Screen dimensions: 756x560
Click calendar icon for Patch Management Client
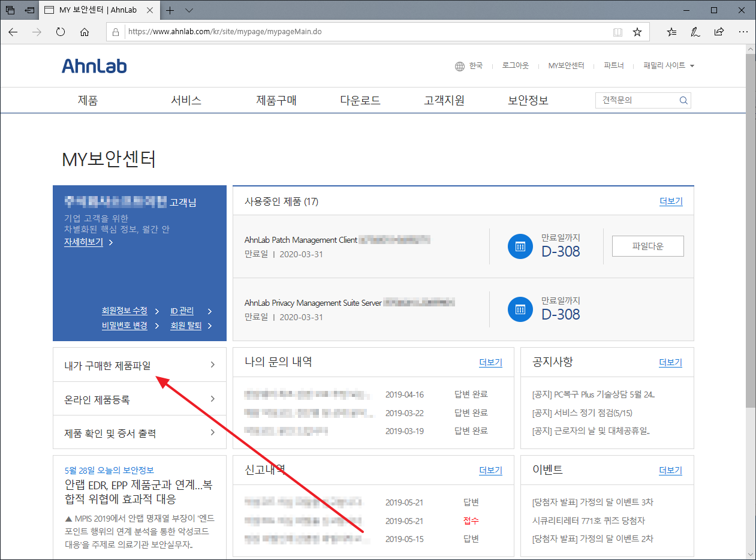coord(520,246)
